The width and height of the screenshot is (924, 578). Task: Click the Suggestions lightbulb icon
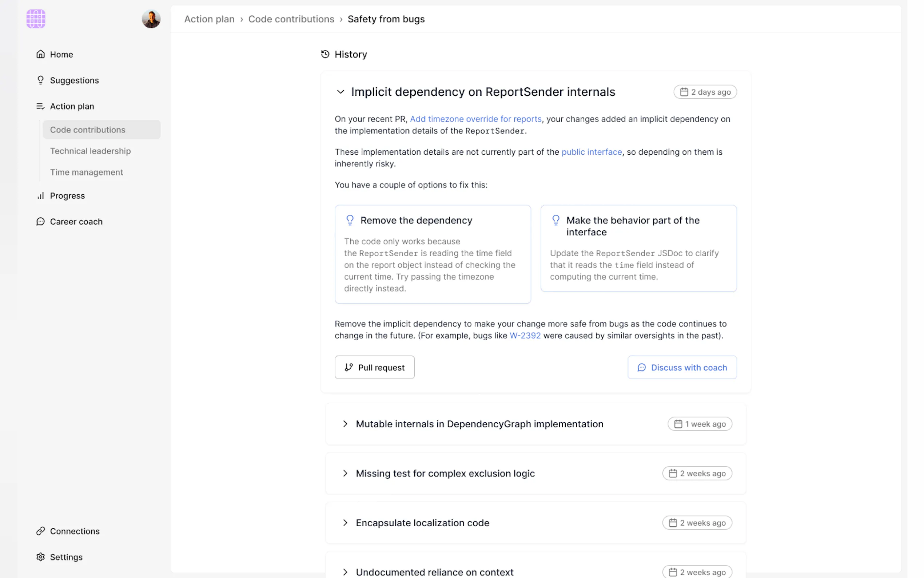(40, 80)
